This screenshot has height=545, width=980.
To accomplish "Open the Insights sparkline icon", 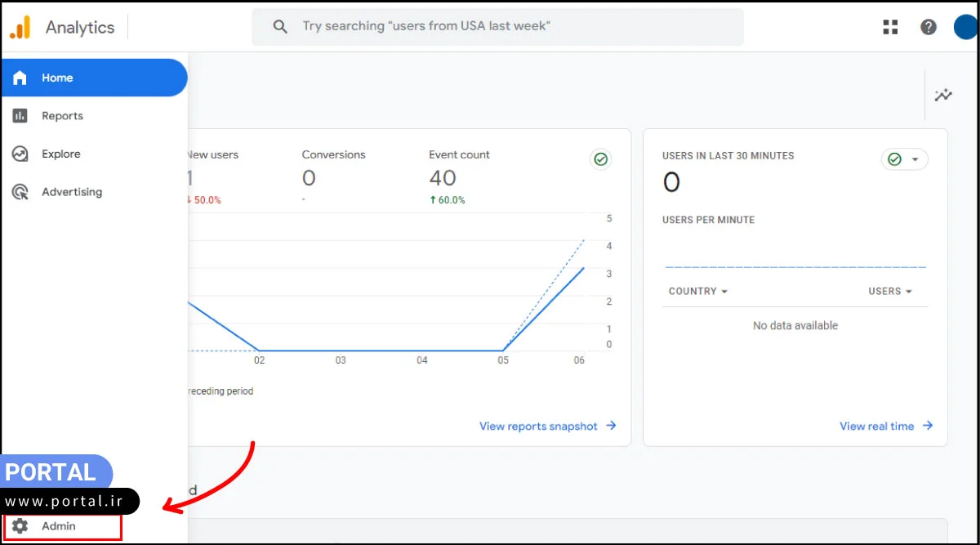I will coord(943,96).
